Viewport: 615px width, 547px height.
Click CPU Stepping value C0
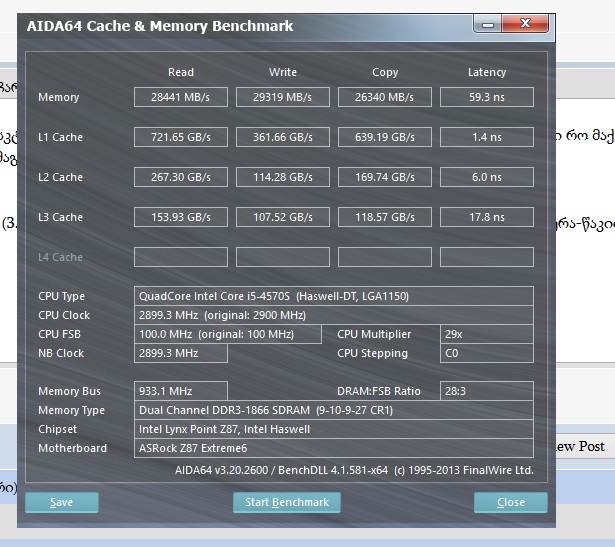click(487, 353)
